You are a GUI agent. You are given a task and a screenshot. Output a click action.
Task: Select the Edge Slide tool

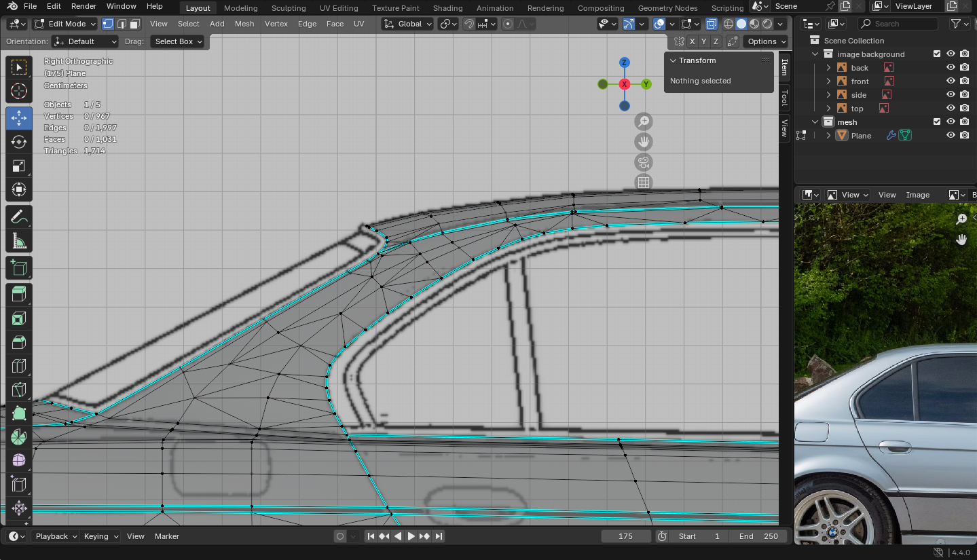click(19, 485)
